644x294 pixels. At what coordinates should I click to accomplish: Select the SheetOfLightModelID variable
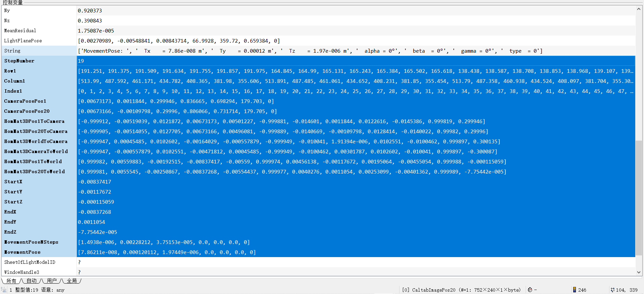(x=30, y=262)
